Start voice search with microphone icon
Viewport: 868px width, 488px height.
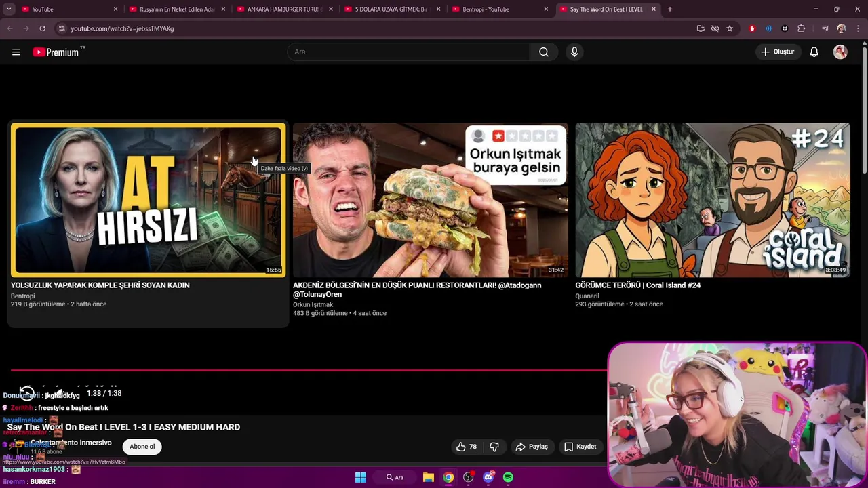tap(574, 52)
